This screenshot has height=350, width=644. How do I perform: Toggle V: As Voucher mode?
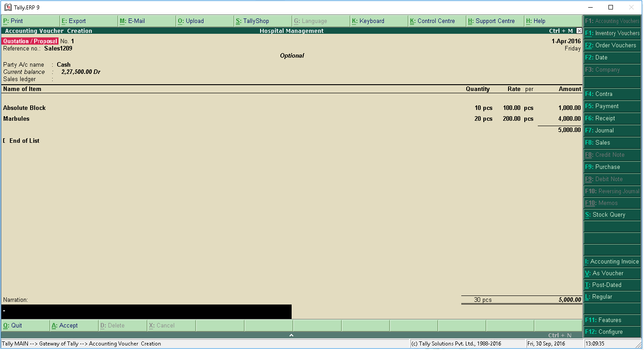(x=612, y=273)
